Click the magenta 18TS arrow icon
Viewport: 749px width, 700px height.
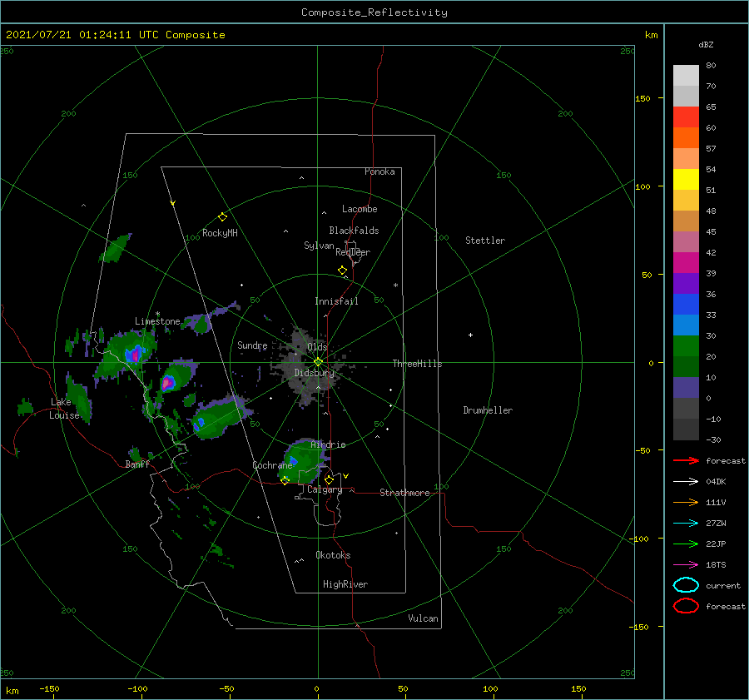pos(686,565)
